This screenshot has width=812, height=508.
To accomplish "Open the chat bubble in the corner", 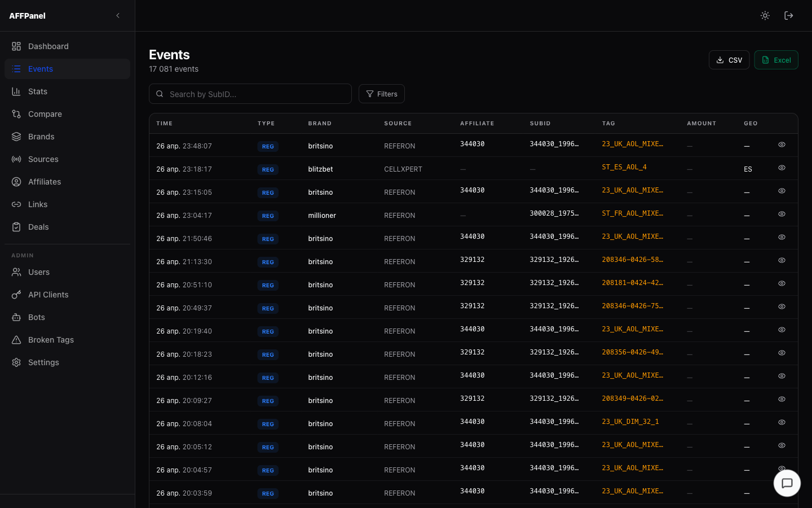I will [787, 483].
